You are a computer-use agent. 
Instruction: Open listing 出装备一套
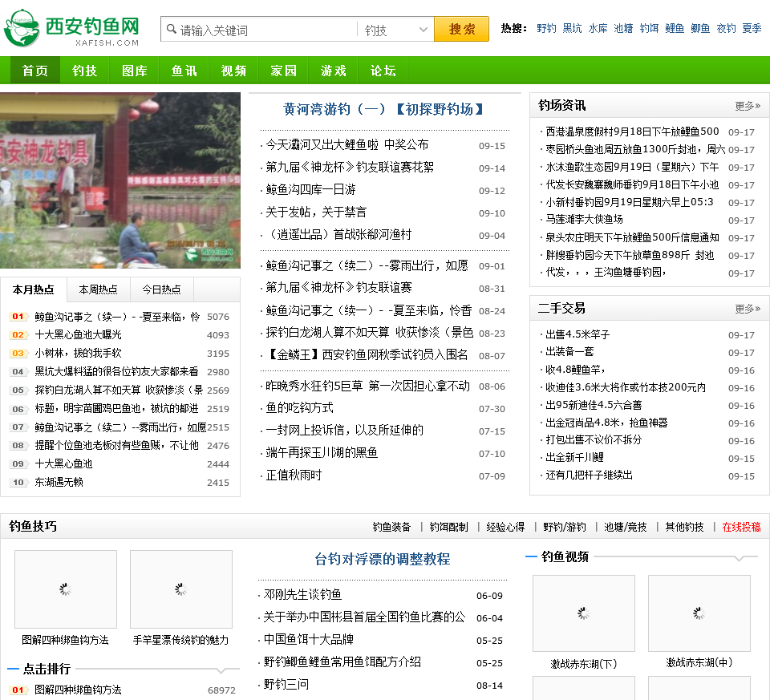click(569, 351)
